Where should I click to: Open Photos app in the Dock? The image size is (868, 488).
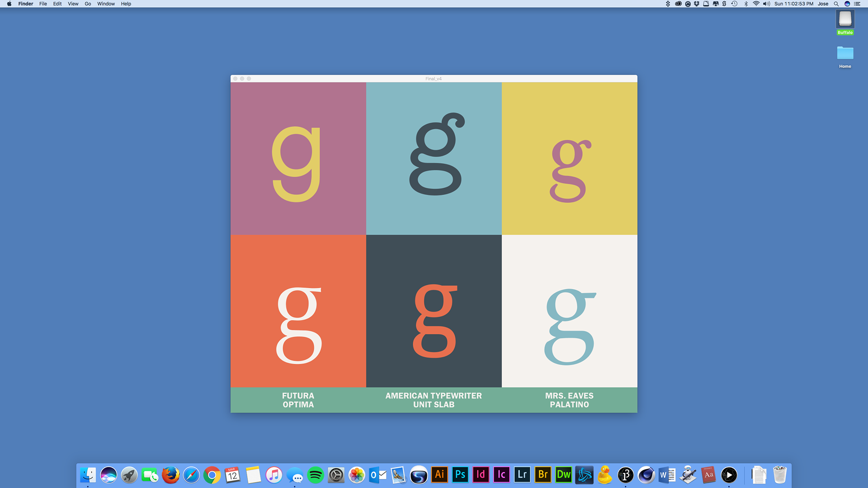pos(357,475)
